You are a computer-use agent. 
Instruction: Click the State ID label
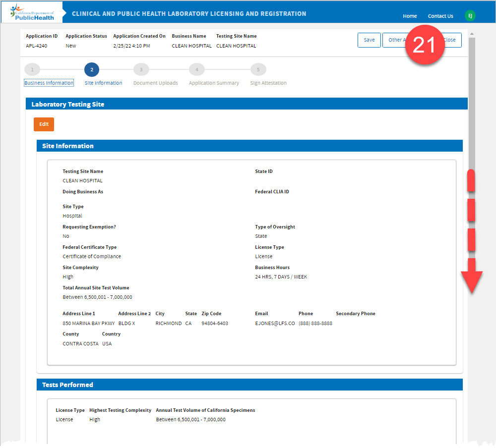click(264, 171)
